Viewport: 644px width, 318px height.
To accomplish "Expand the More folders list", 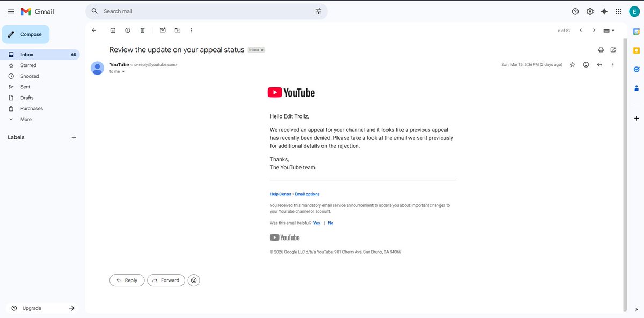I will coord(26,119).
